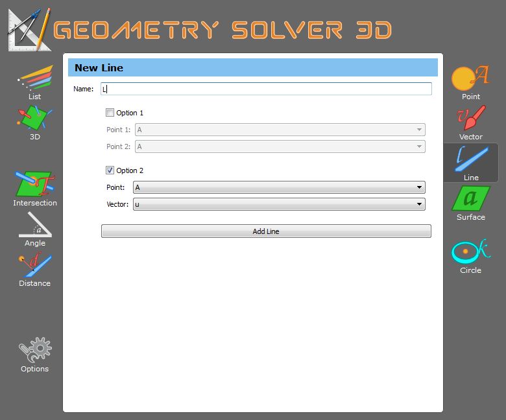This screenshot has width=506, height=420.
Task: Enable the Option 1 checkbox
Action: (110, 113)
